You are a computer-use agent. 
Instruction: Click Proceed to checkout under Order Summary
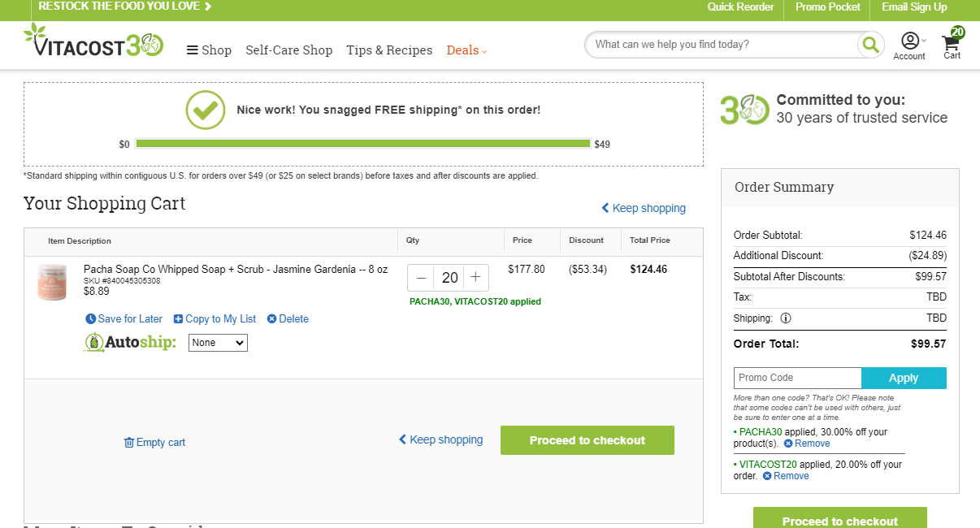point(840,517)
